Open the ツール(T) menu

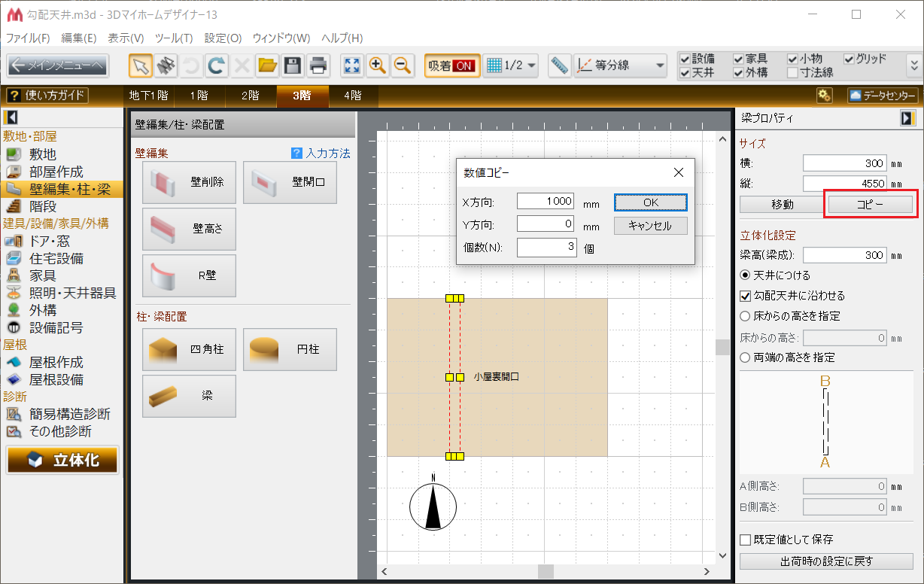(x=174, y=38)
